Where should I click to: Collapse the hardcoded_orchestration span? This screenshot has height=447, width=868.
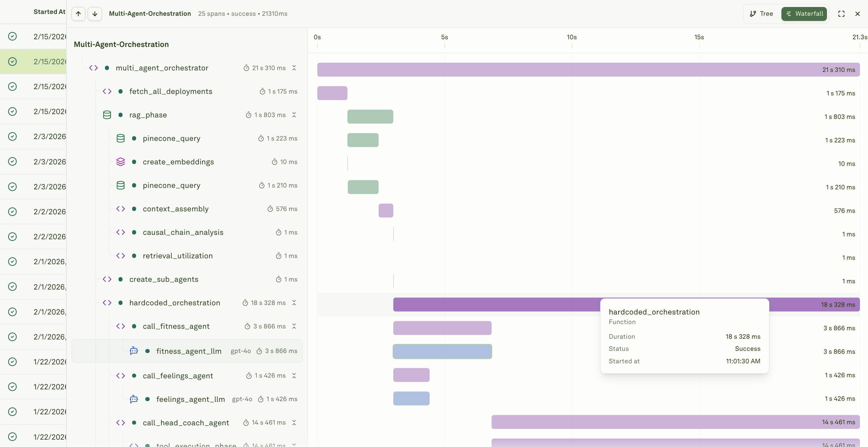(x=294, y=303)
